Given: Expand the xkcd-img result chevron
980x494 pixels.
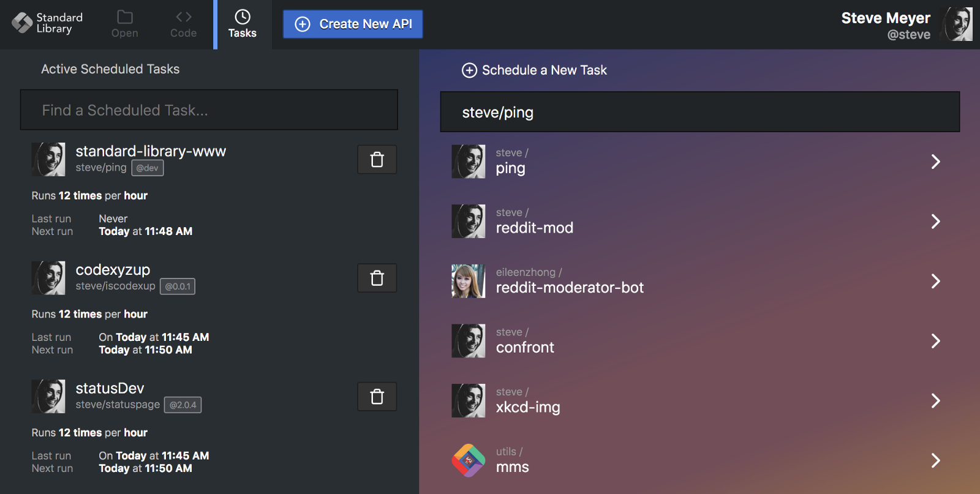Looking at the screenshot, I should [x=935, y=401].
